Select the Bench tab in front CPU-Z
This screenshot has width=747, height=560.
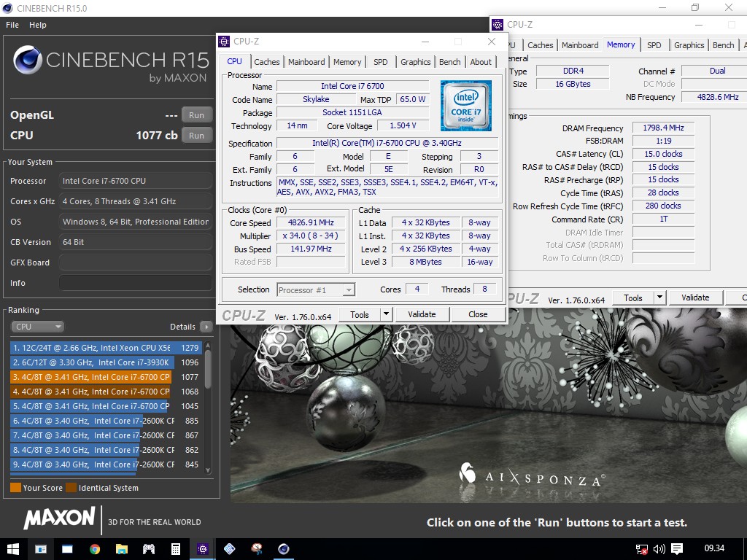(x=449, y=62)
